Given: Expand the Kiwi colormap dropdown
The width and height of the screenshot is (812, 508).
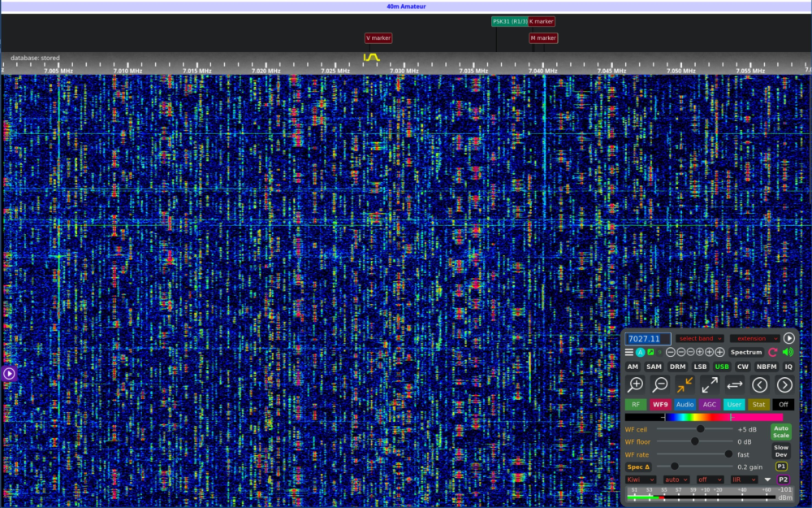Looking at the screenshot, I should coord(641,480).
